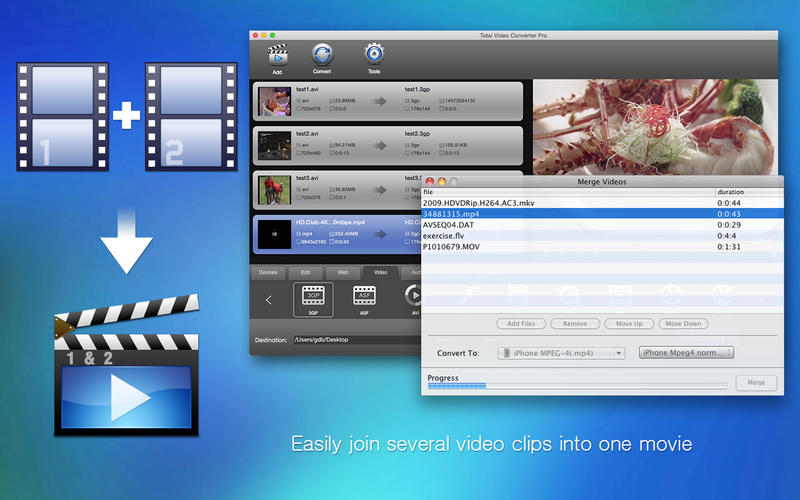Click the test2.avi file name
This screenshot has height=500, width=800.
(307, 134)
